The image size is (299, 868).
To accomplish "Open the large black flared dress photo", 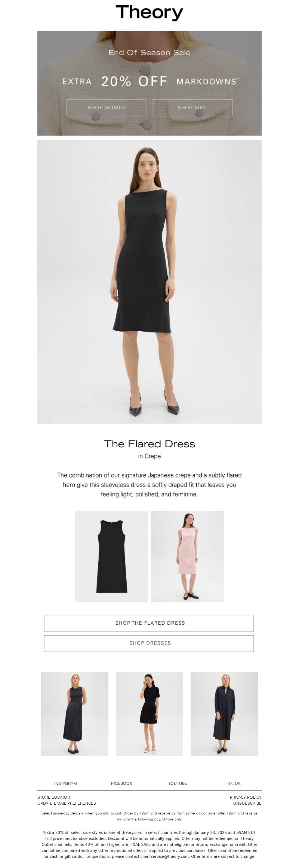I will tap(149, 281).
